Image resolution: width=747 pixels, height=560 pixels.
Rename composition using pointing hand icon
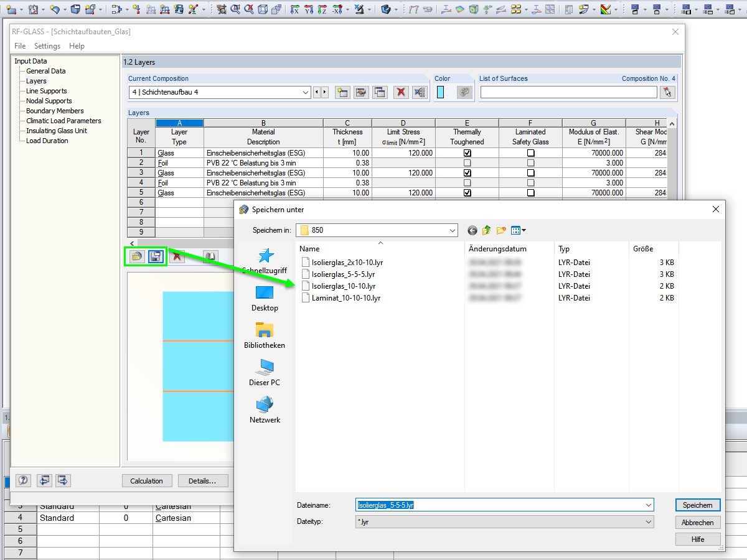point(361,92)
